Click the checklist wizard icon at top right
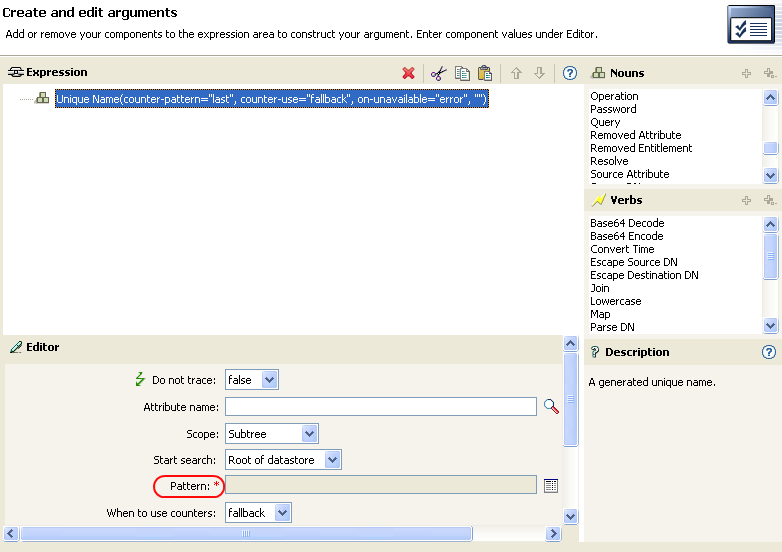The image size is (782, 552). (751, 25)
